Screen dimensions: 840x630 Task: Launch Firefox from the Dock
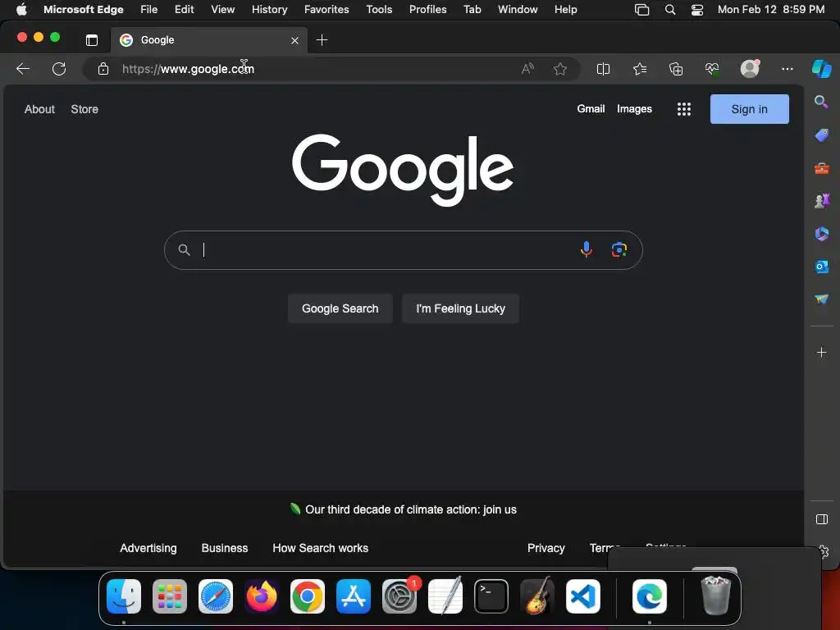(x=262, y=596)
